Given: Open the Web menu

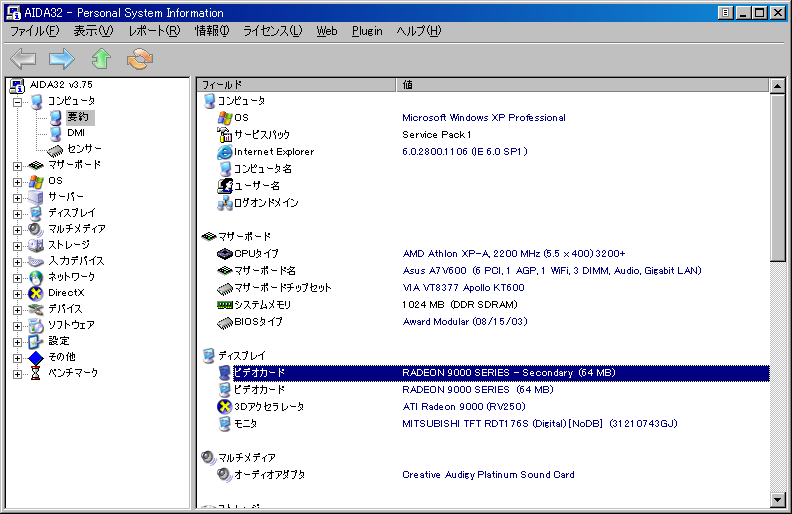Looking at the screenshot, I should tap(327, 31).
